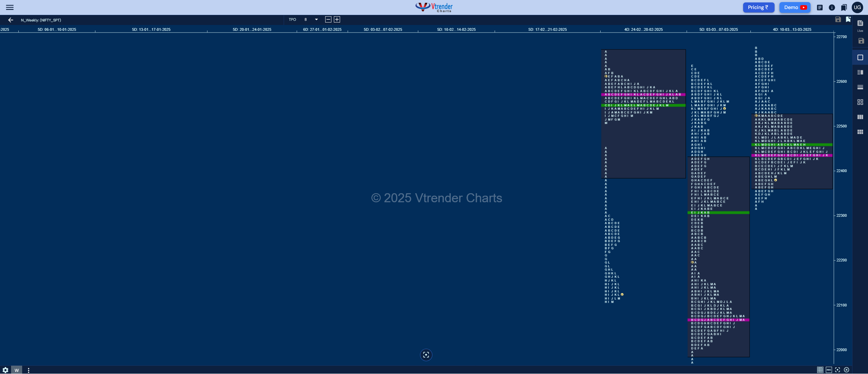
Task: Open the bookmarks collection icon
Action: (x=844, y=7)
